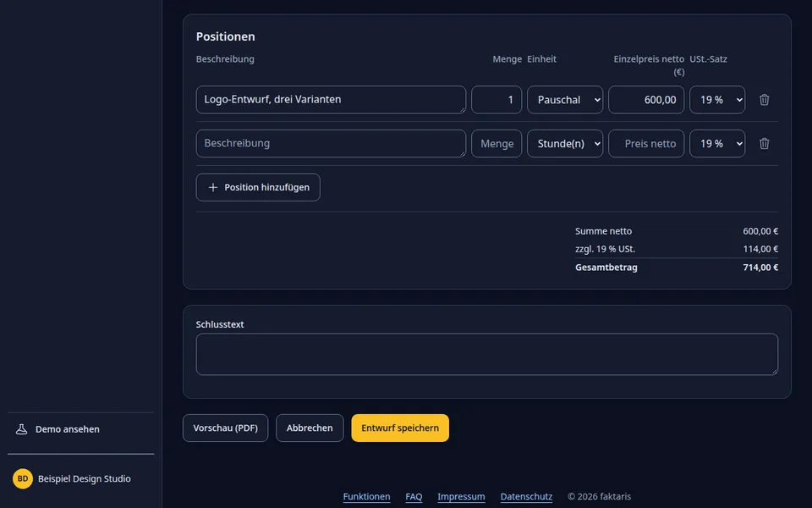812x508 pixels.
Task: Click the empty Menge field
Action: pos(497,144)
